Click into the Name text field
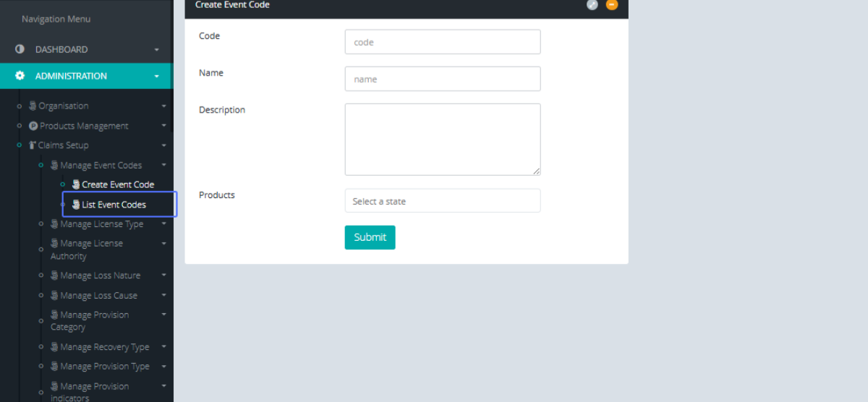The height and width of the screenshot is (402, 868). coord(442,79)
